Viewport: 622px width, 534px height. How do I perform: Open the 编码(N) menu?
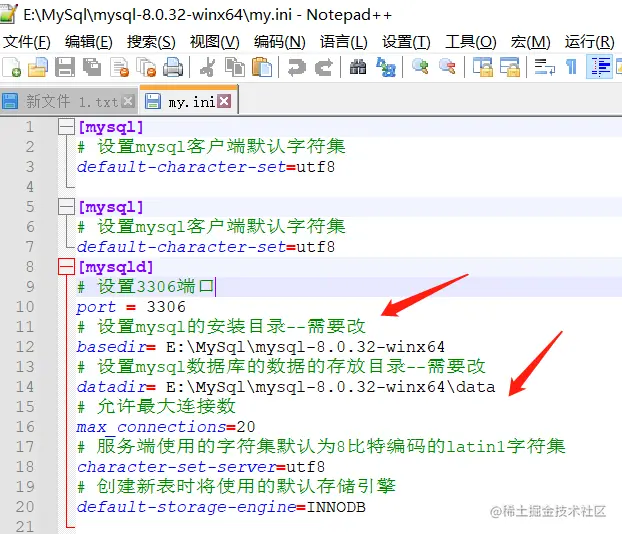coord(280,42)
